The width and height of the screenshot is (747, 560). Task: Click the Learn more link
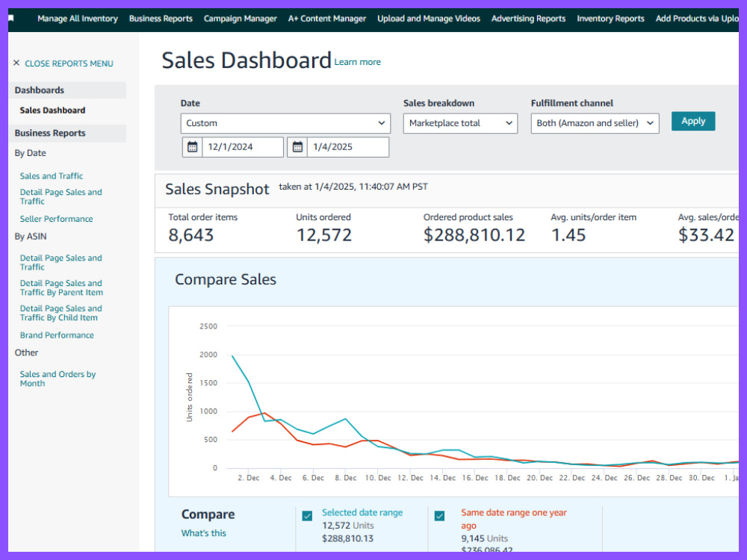tap(357, 62)
